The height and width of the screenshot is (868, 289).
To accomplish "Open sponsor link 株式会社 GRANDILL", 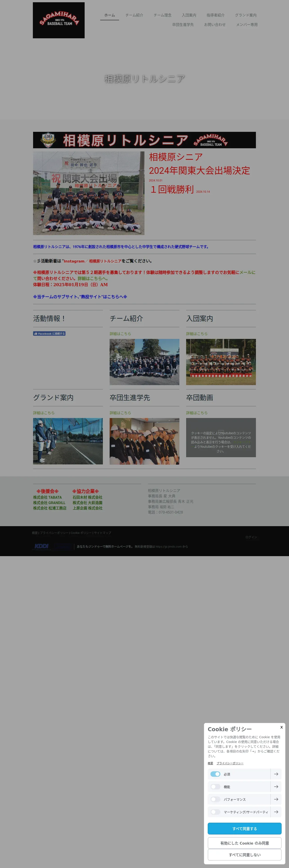I will click(49, 503).
